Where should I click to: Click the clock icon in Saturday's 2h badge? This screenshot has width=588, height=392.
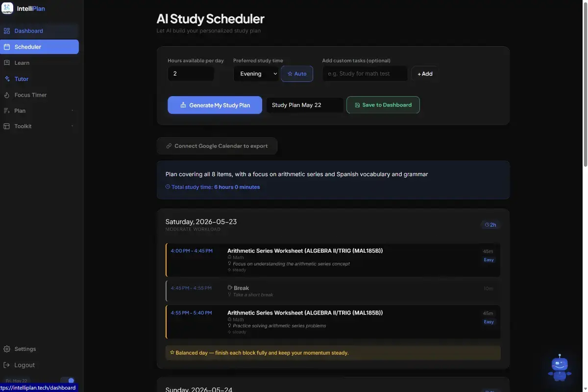[x=487, y=225]
